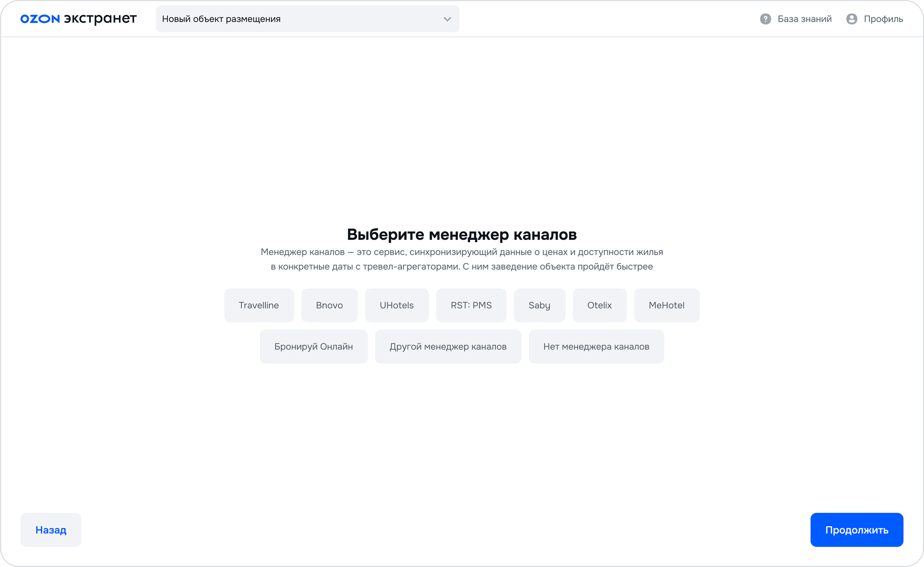Select Saby channel manager

tap(539, 305)
